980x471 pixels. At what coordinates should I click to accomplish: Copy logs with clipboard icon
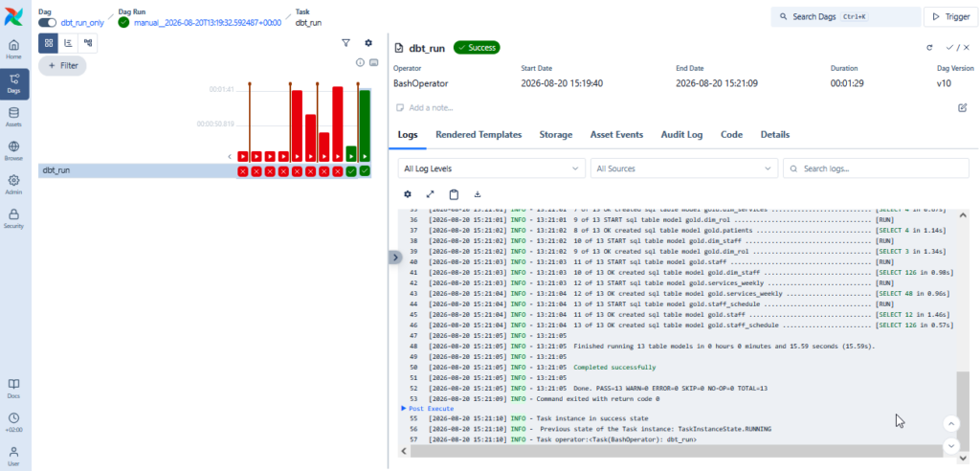(454, 194)
